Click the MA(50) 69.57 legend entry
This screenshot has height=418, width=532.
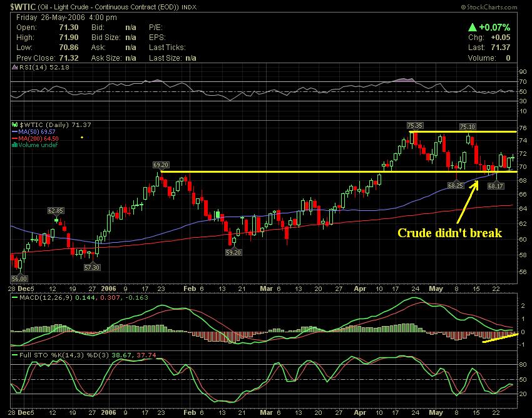tap(34, 131)
